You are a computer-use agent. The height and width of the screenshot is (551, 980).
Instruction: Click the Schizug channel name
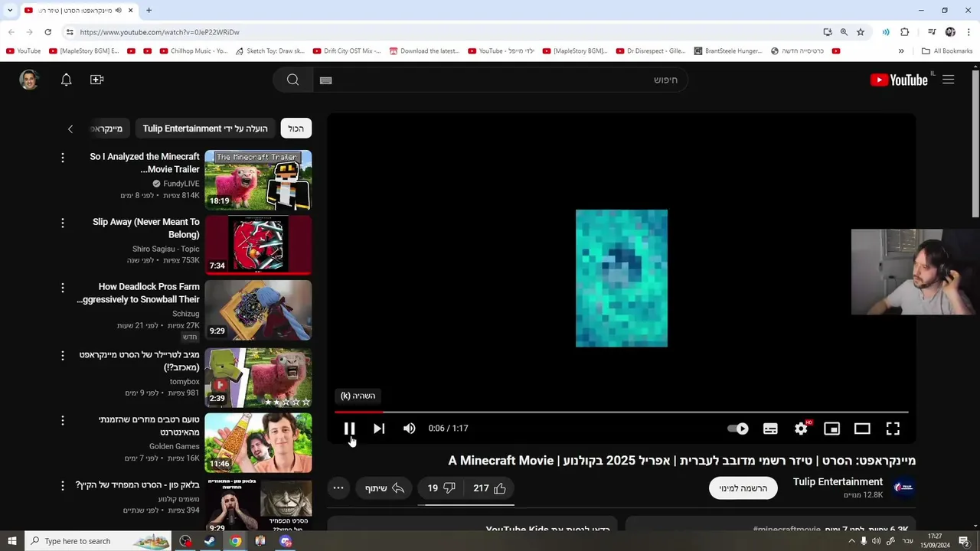click(185, 314)
